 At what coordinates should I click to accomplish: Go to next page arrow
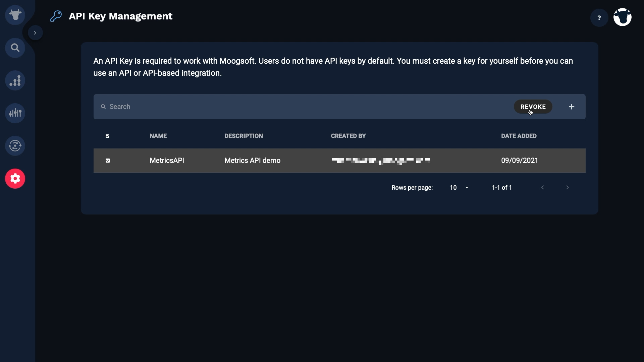pos(568,188)
